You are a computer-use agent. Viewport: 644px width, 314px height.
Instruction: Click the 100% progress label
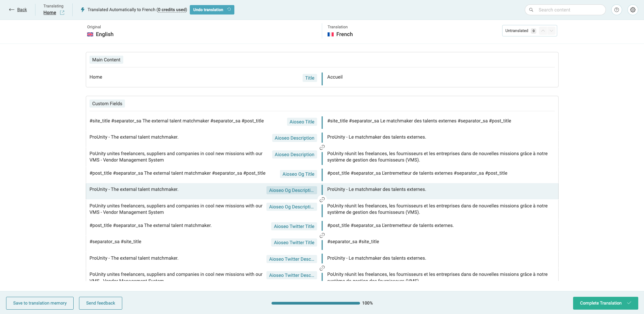(x=367, y=303)
